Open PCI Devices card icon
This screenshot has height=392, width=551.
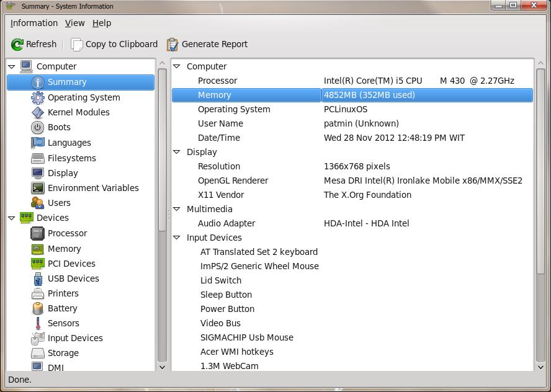pyautogui.click(x=38, y=264)
